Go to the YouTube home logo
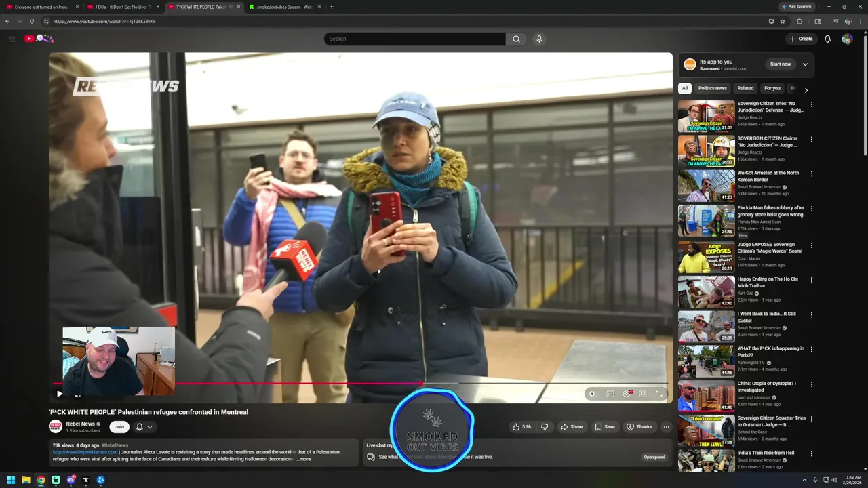 point(38,39)
